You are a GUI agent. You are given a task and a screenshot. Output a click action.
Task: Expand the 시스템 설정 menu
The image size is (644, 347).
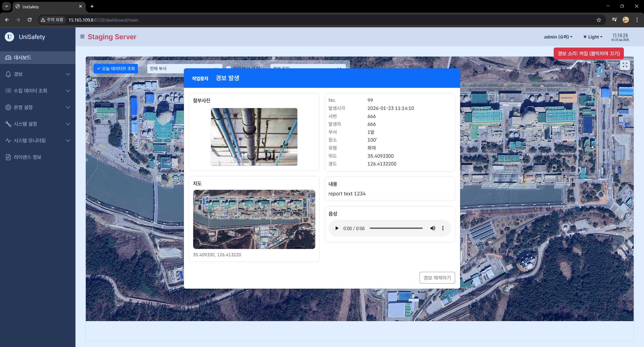pos(38,124)
